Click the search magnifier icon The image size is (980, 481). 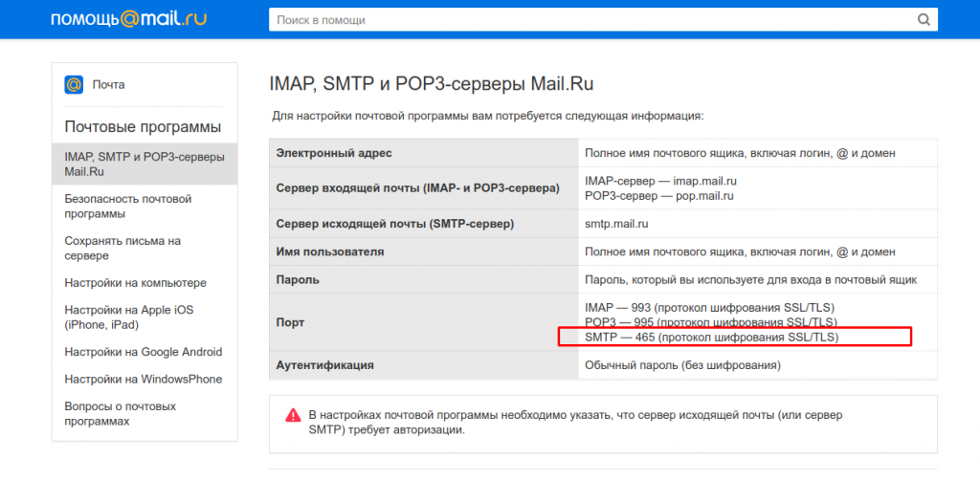(x=924, y=19)
